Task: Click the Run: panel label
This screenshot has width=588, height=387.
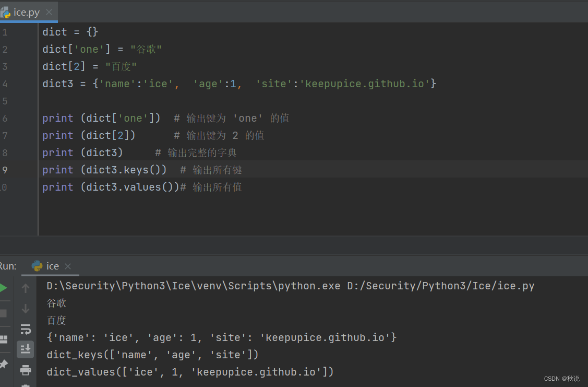Action: coord(8,266)
